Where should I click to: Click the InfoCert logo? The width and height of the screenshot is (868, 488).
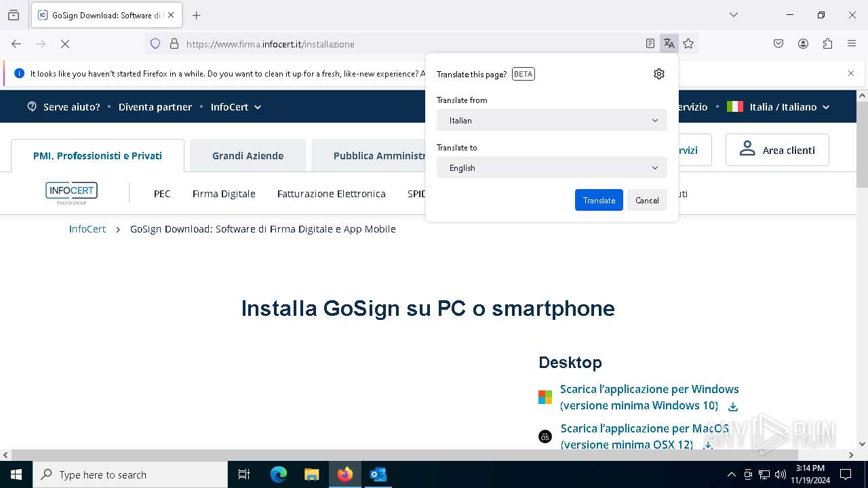tap(71, 193)
